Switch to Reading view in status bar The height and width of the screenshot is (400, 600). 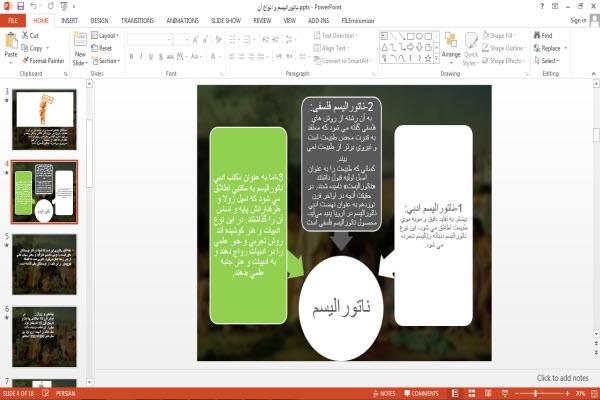(x=488, y=393)
